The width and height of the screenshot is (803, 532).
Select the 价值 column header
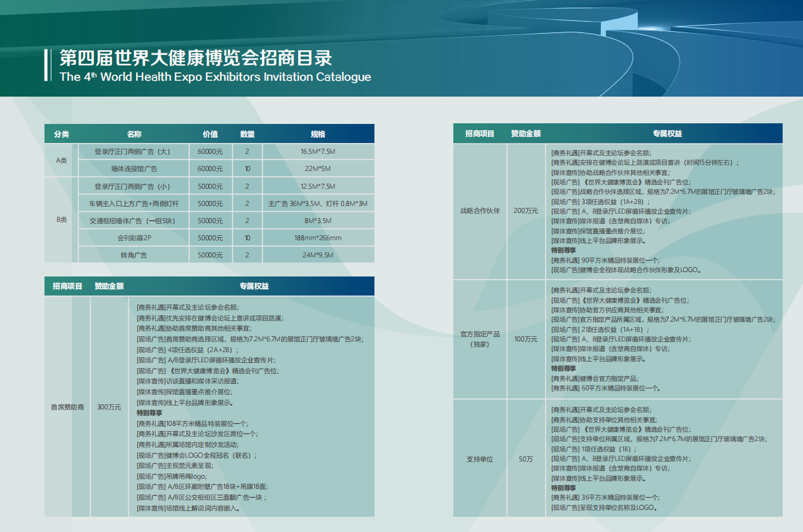210,134
